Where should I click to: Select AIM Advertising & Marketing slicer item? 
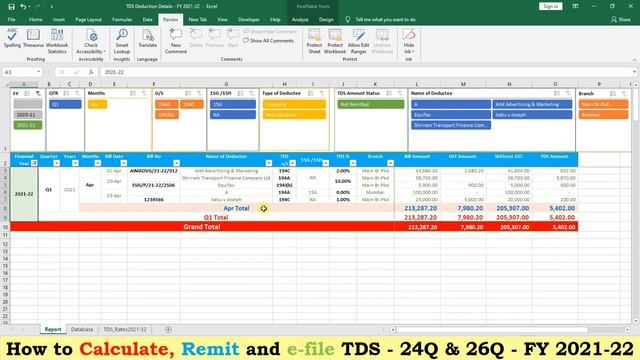tap(532, 104)
